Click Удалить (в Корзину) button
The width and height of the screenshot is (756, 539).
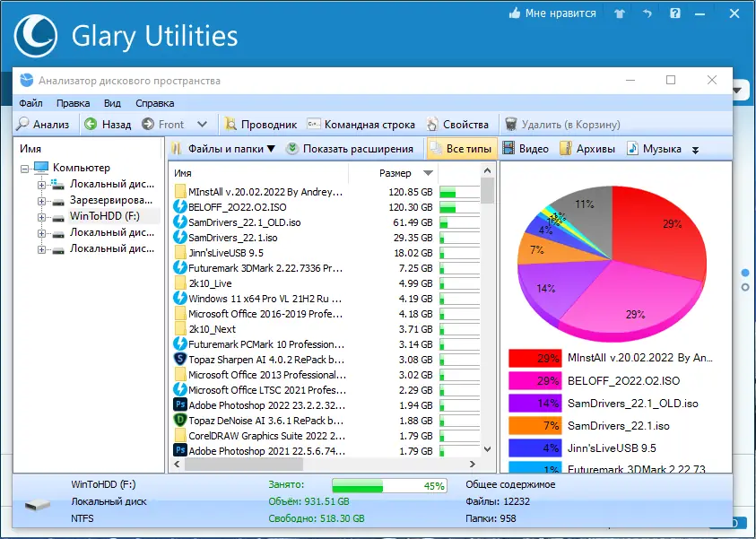point(562,125)
